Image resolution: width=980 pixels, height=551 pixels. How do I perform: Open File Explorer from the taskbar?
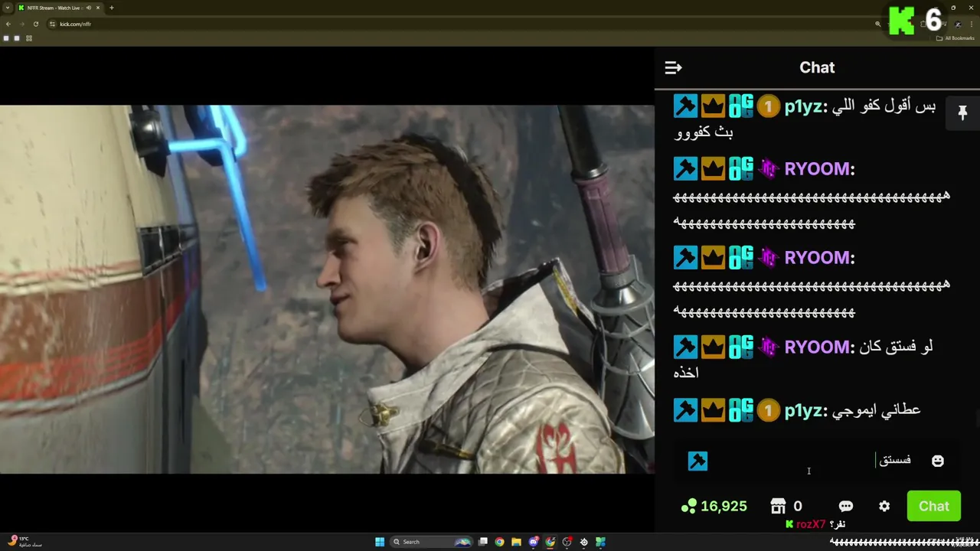[x=516, y=542]
